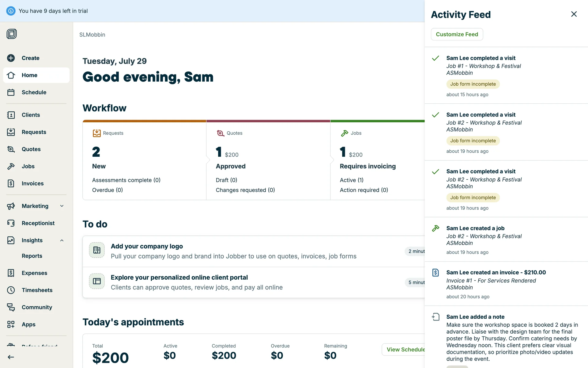Viewport: 588px width, 368px height.
Task: Click the Timesheets clock icon
Action: 11,290
